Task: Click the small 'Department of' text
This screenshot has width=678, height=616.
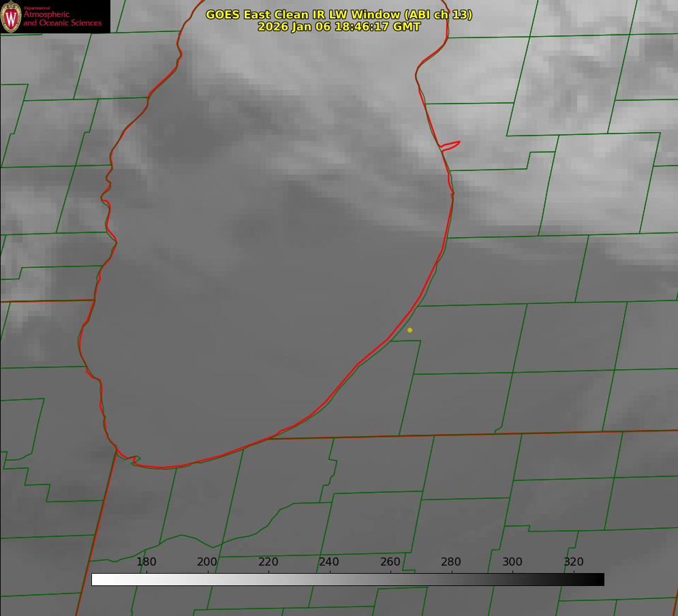Action: pos(36,7)
